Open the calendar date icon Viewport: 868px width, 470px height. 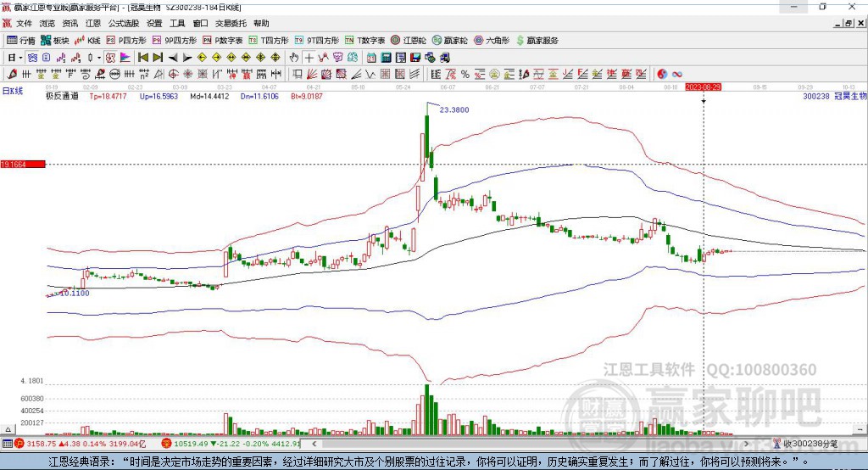371,58
